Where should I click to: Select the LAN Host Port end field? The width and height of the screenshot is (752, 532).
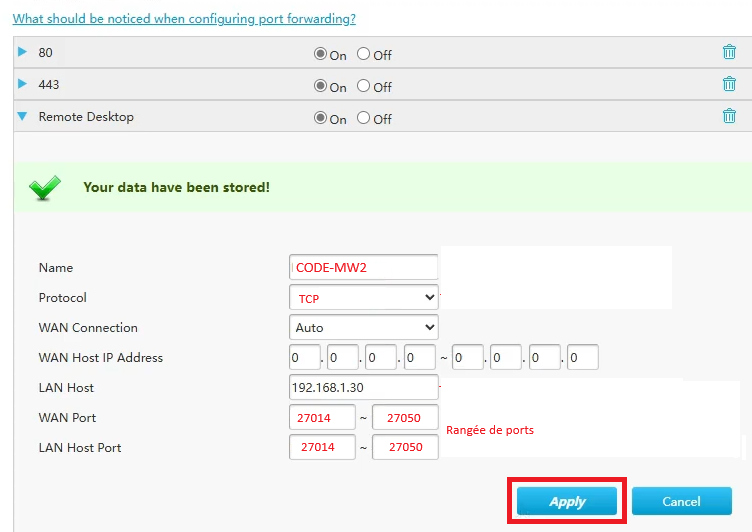click(x=405, y=447)
